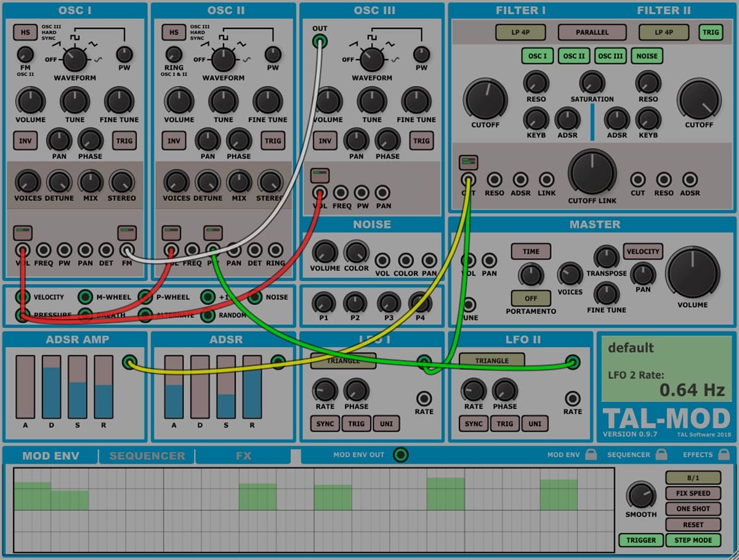This screenshot has height=560, width=739.
Task: Click the RESET envelope button
Action: 693,525
